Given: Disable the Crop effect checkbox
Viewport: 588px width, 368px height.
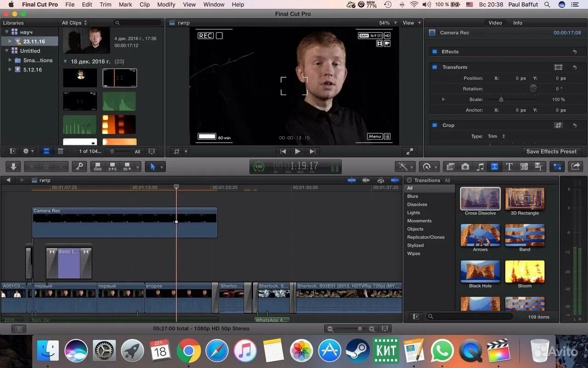Looking at the screenshot, I should tap(435, 125).
